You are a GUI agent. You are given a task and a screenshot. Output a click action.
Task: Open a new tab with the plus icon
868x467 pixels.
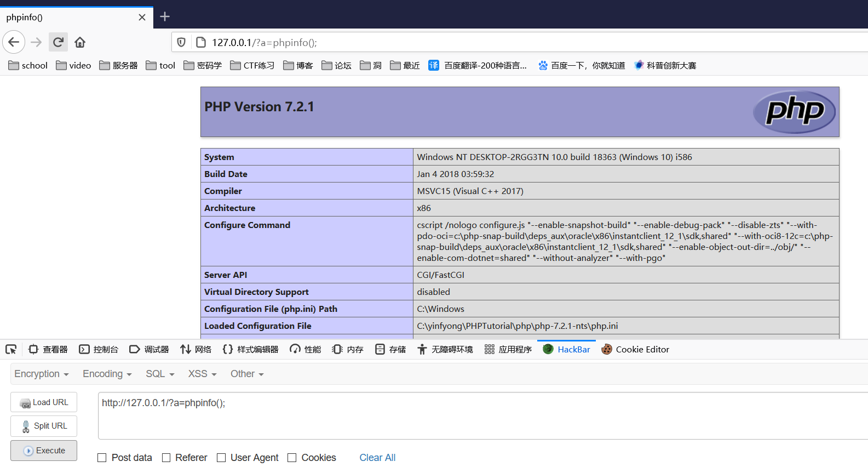[165, 17]
